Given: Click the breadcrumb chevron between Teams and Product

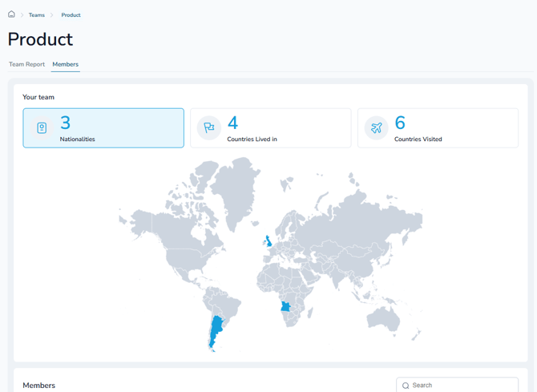Looking at the screenshot, I should click(52, 15).
